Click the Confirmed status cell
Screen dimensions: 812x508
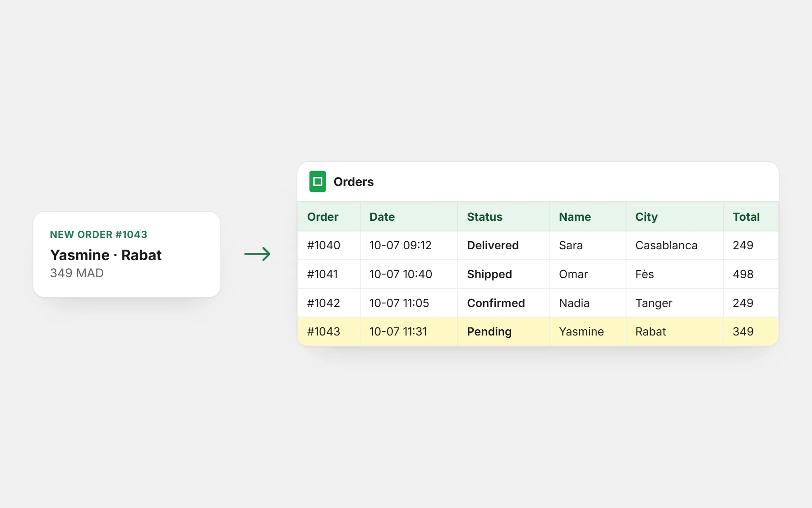504,303
